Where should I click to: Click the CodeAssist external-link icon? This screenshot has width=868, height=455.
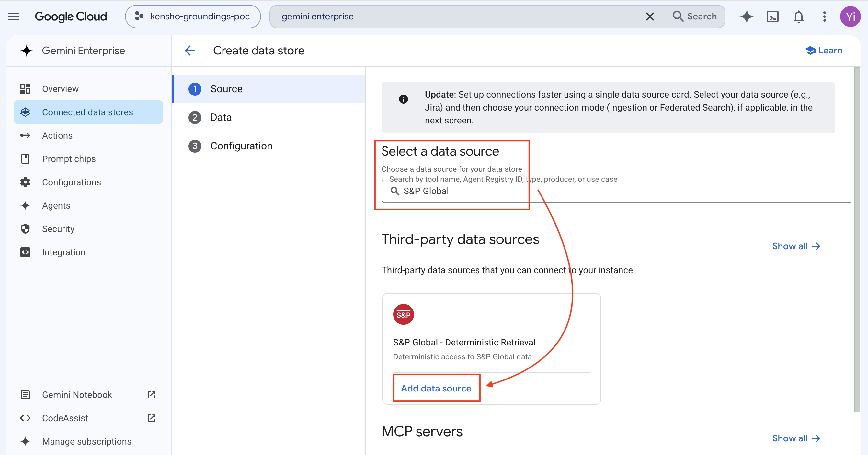152,418
